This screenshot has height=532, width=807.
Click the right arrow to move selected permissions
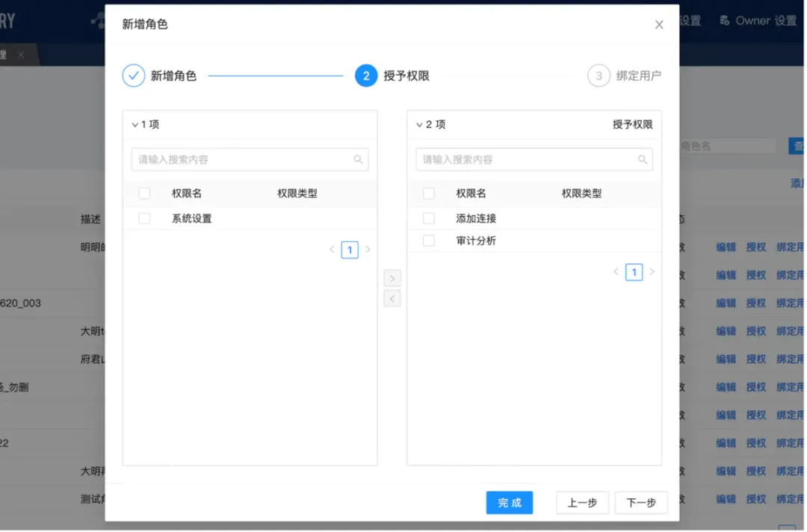392,277
